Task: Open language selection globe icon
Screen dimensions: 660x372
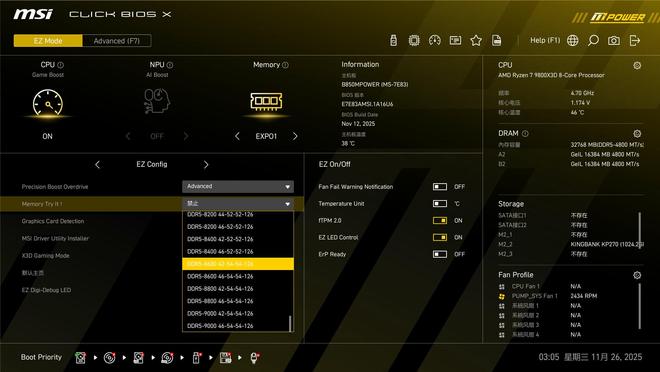Action: (x=572, y=40)
